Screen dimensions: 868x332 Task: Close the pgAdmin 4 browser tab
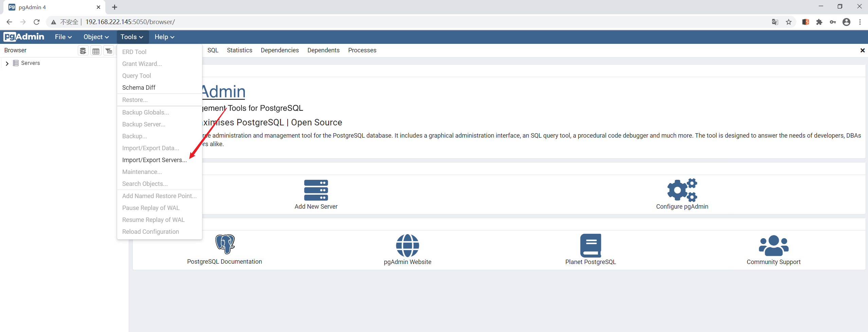tap(98, 7)
